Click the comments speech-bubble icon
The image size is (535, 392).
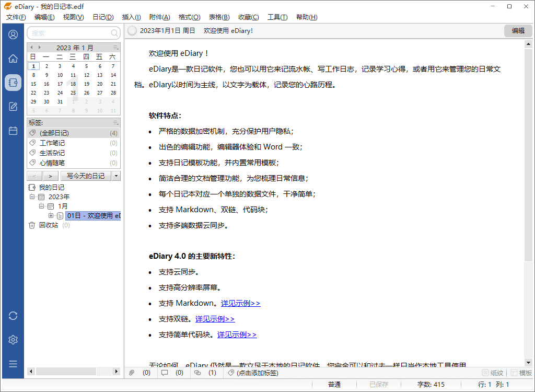pyautogui.click(x=165, y=373)
